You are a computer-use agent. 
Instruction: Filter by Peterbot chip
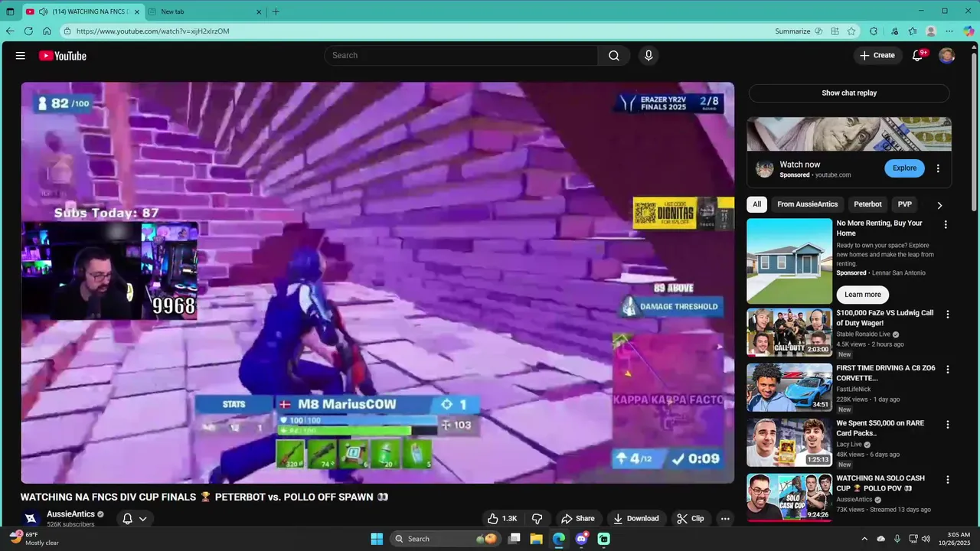coord(867,204)
